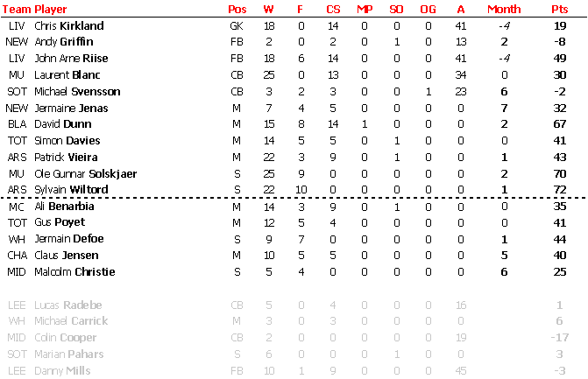Image resolution: width=588 pixels, height=379 pixels.
Task: Click the CS column header
Action: point(333,9)
